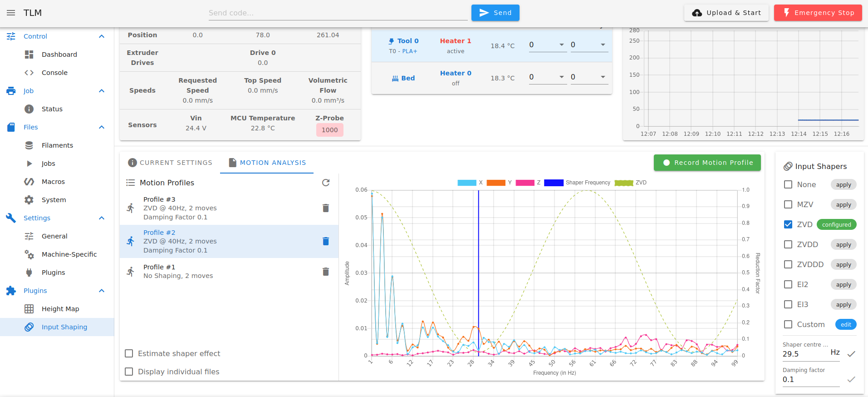Switch to the Motion Analysis tab
This screenshot has width=868, height=397.
click(x=267, y=163)
